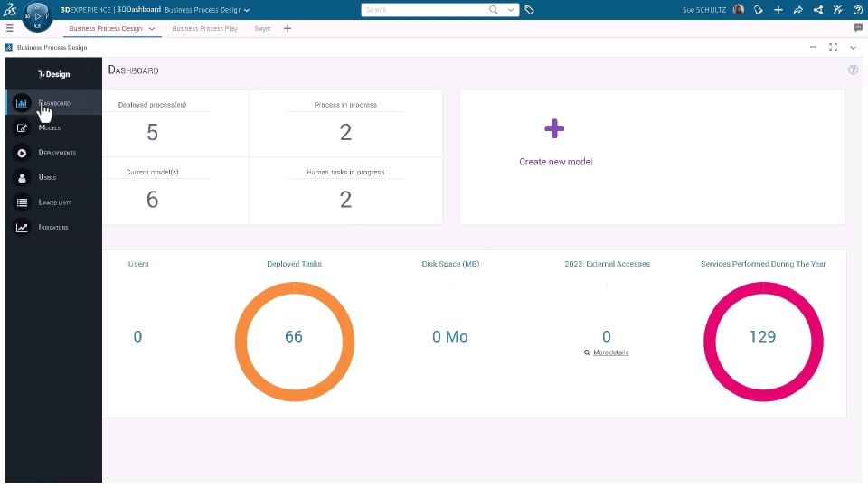Screen dimensions: 868x488
Task: Switch to the Swym tab
Action: (262, 28)
